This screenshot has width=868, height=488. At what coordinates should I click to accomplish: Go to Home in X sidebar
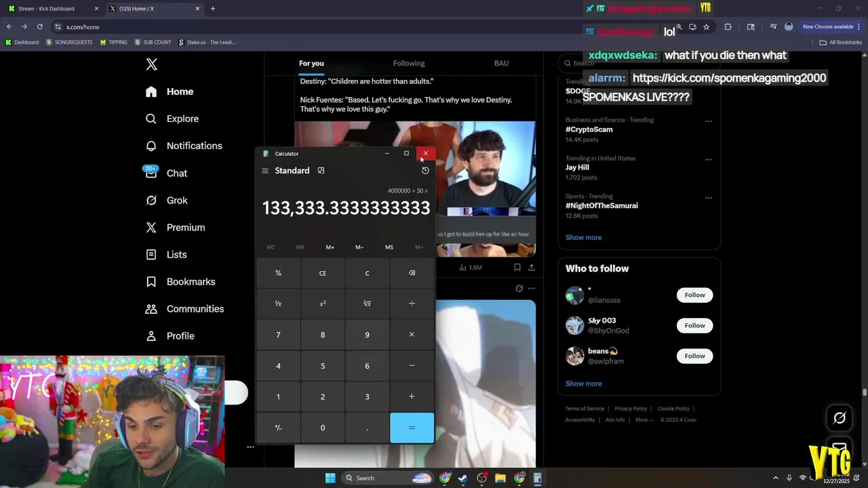[x=170, y=91]
